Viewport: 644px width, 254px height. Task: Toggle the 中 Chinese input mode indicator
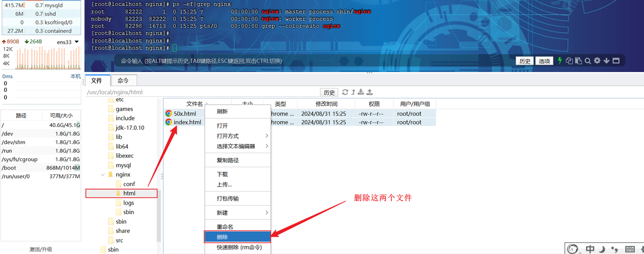coord(590,249)
